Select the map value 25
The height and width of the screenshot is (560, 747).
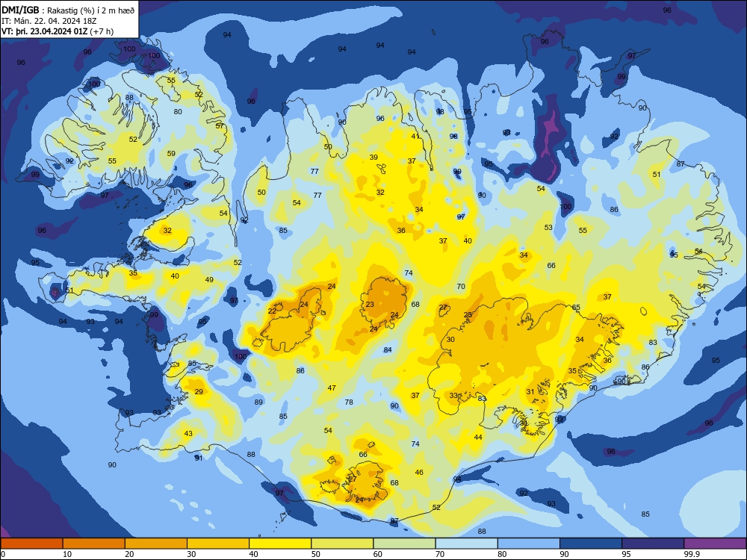[468, 315]
